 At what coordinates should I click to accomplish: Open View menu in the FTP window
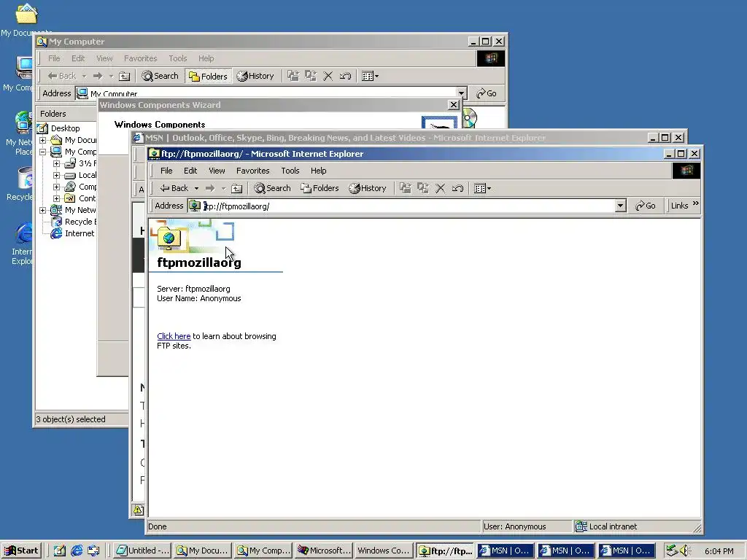coord(217,171)
